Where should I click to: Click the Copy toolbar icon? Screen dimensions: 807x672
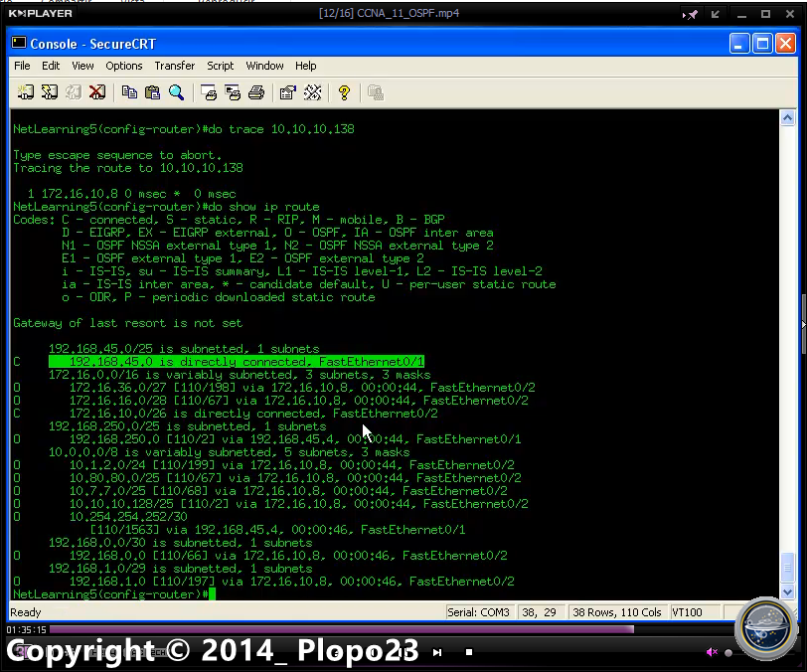click(x=129, y=92)
